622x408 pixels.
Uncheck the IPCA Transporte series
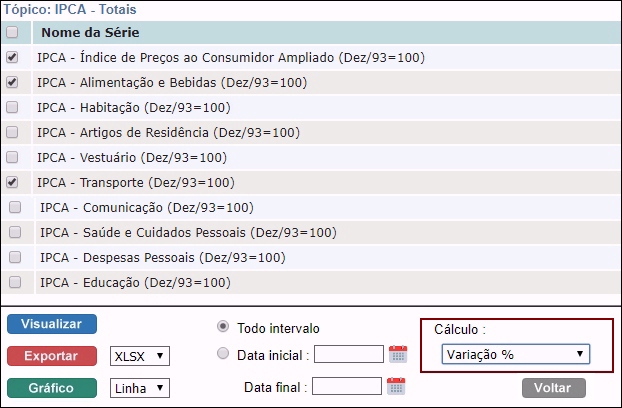pos(12,182)
